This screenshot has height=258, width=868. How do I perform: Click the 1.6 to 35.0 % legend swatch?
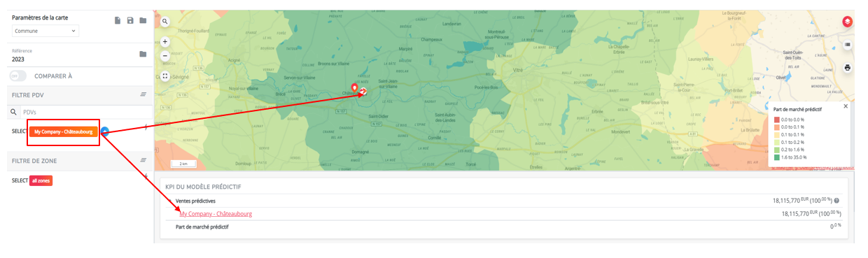point(776,157)
